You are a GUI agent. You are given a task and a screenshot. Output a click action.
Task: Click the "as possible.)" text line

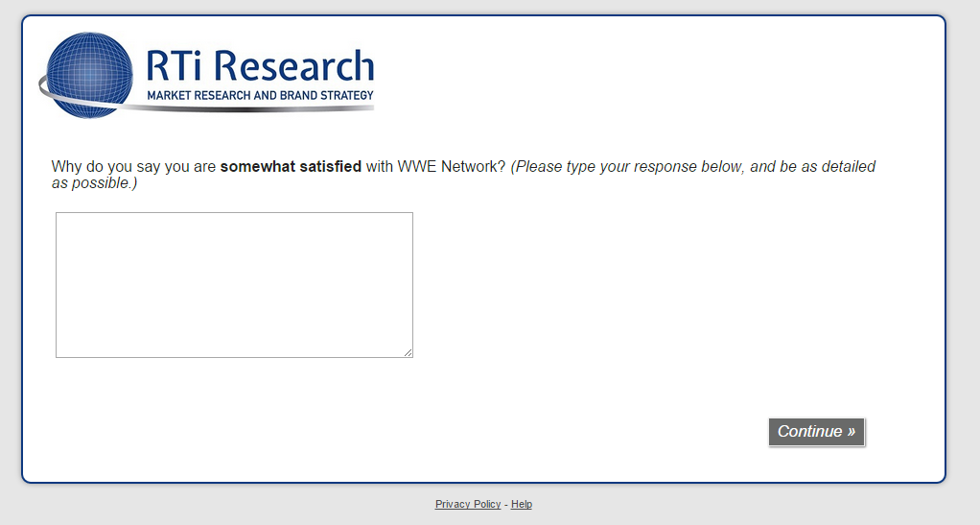coord(94,182)
